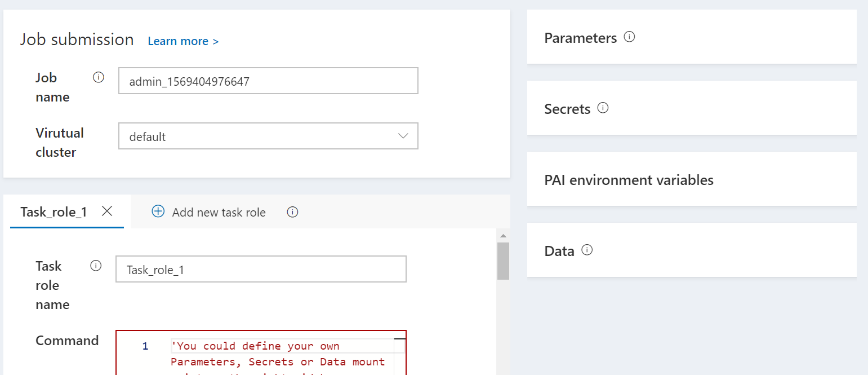This screenshot has width=868, height=375.
Task: Click the Job name input field
Action: pos(268,81)
